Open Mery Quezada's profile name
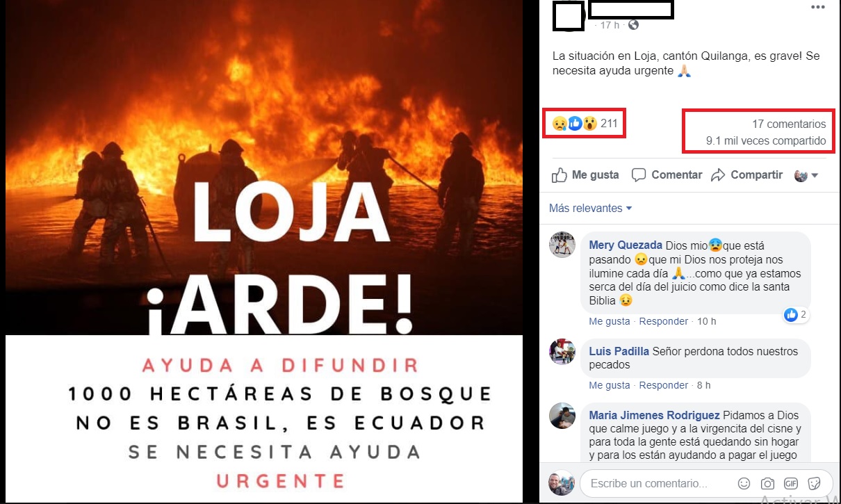The height and width of the screenshot is (504, 841). point(626,245)
